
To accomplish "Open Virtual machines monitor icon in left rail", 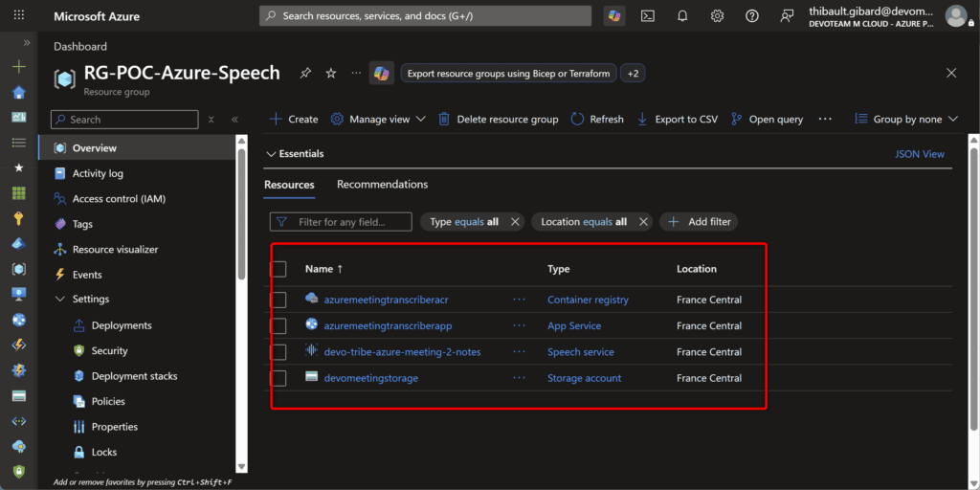I will [x=19, y=294].
